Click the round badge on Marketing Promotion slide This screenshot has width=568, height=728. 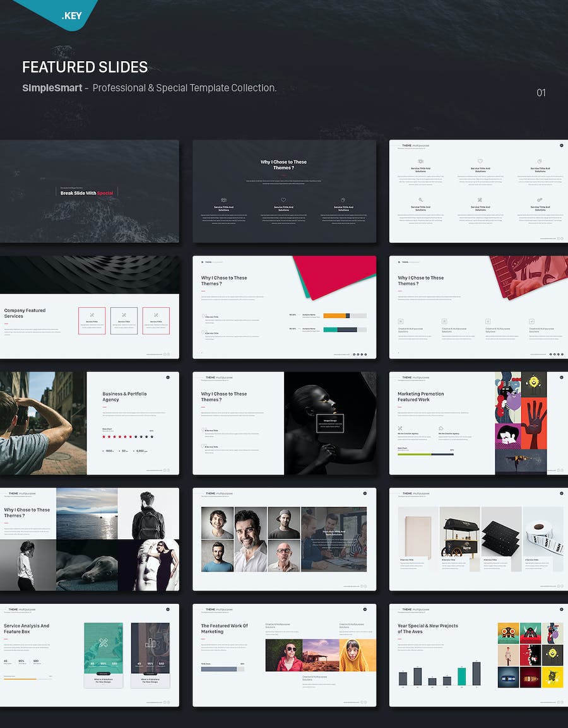coord(561,377)
